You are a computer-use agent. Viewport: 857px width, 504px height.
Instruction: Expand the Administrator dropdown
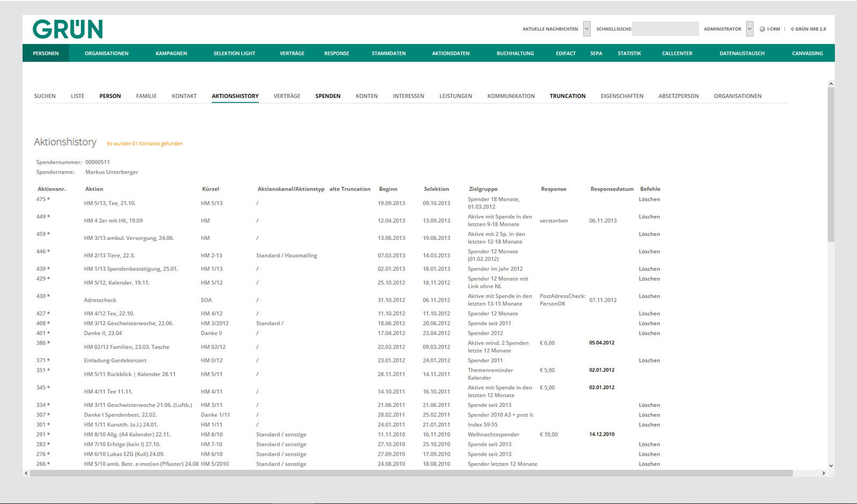750,29
